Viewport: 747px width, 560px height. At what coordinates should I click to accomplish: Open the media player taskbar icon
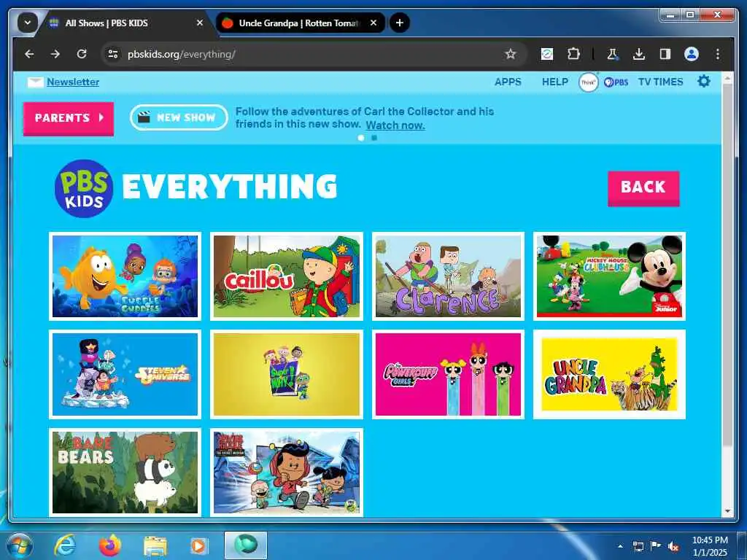pos(198,546)
